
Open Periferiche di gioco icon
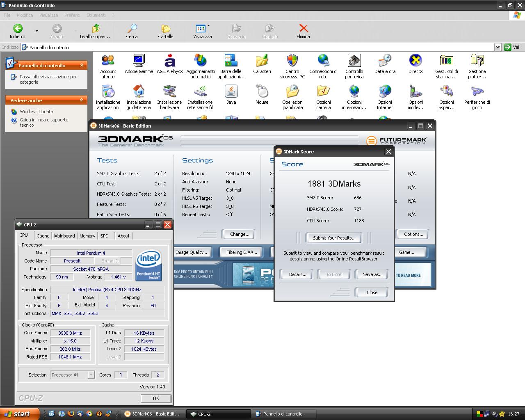[x=477, y=97]
